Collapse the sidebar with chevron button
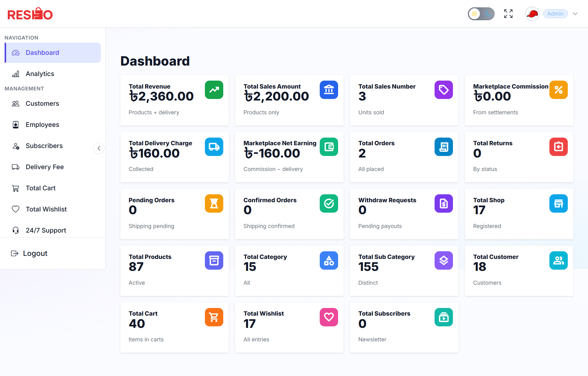 point(99,148)
